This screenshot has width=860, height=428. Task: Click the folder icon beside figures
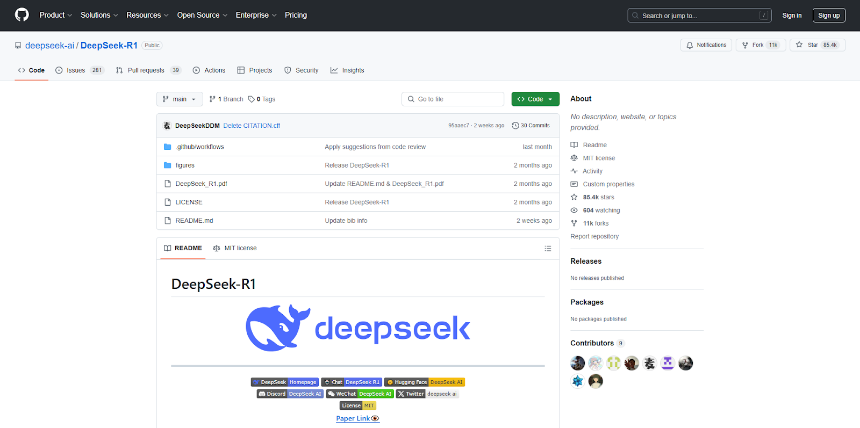click(x=168, y=165)
